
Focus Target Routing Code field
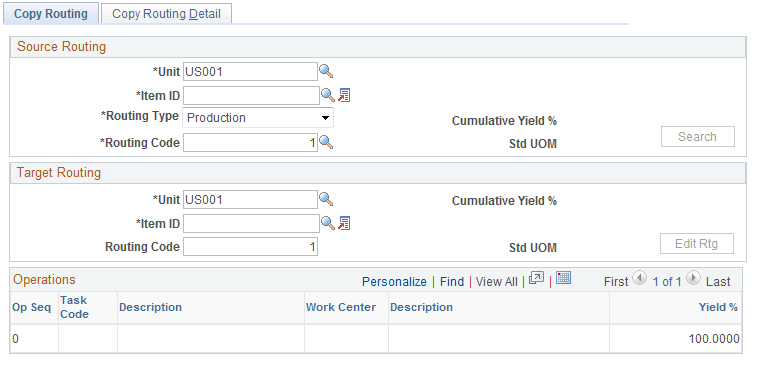[250, 247]
